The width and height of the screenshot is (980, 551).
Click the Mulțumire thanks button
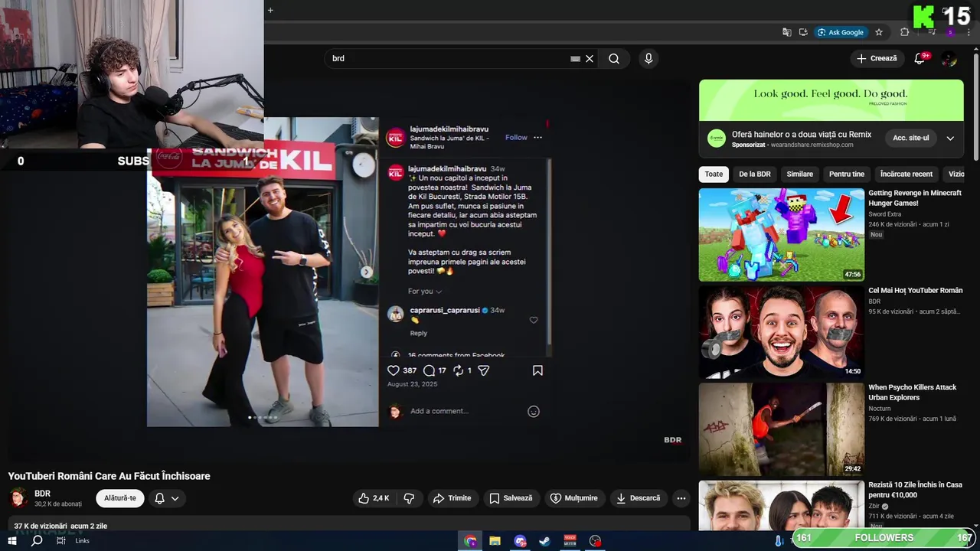(x=573, y=498)
